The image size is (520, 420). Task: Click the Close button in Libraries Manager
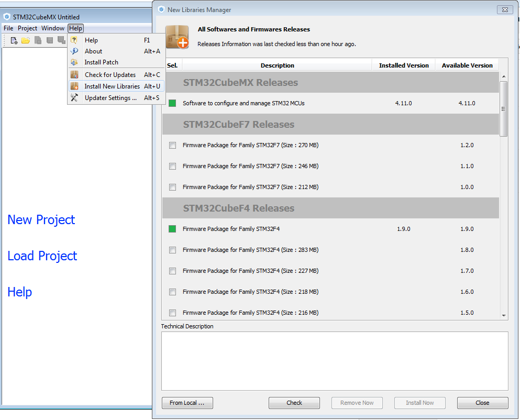click(482, 403)
